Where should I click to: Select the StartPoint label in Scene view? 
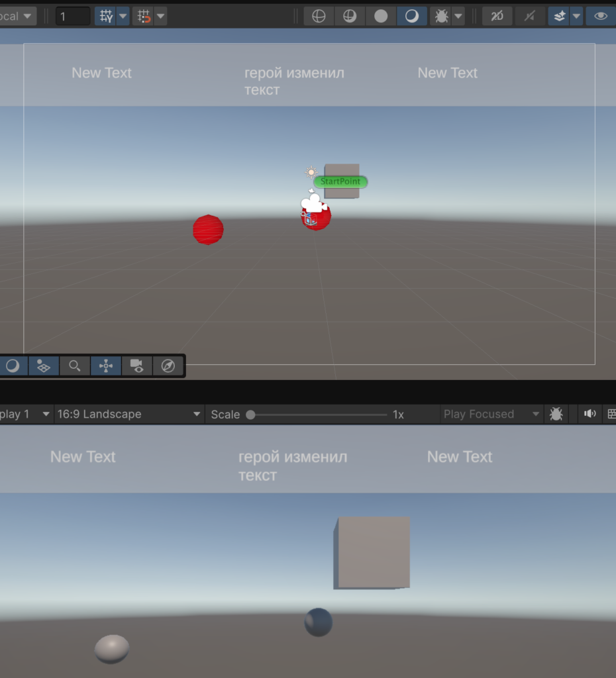click(x=340, y=181)
